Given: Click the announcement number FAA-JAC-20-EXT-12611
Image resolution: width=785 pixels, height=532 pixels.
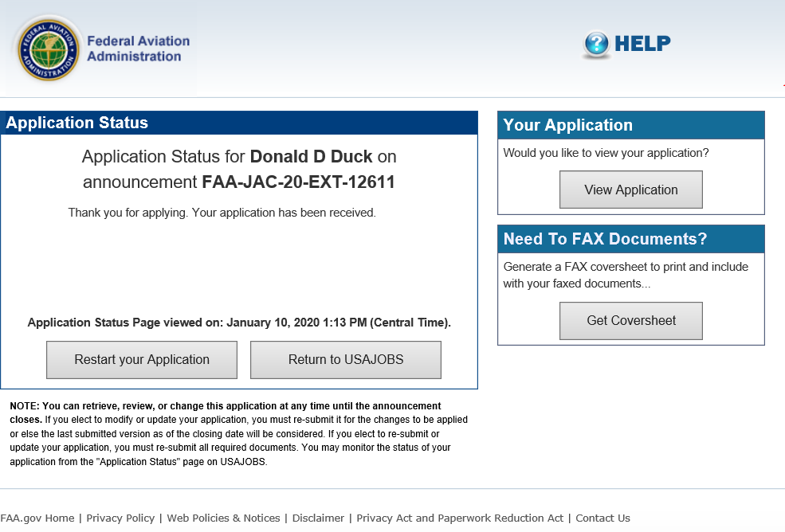Looking at the screenshot, I should pyautogui.click(x=299, y=182).
